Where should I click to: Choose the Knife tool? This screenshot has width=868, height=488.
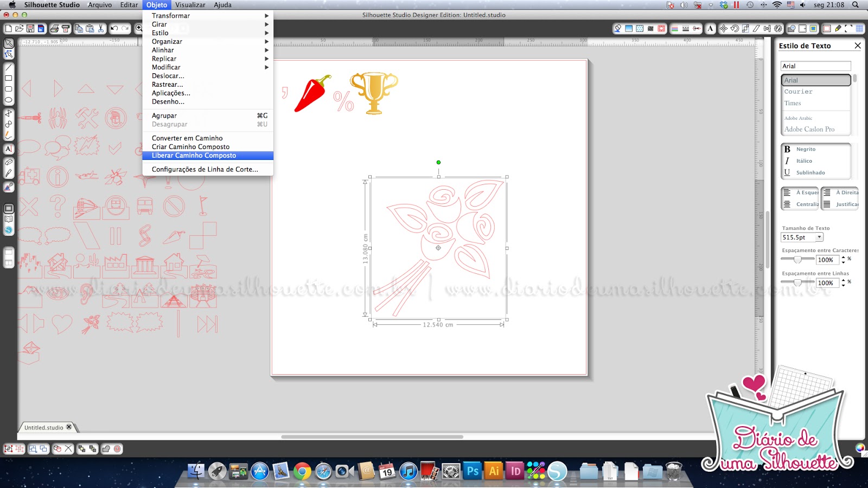click(9, 174)
